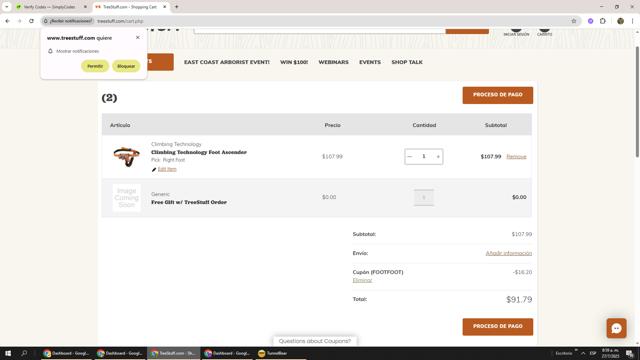
Task: Open the live chat bubble icon
Action: click(x=616, y=328)
